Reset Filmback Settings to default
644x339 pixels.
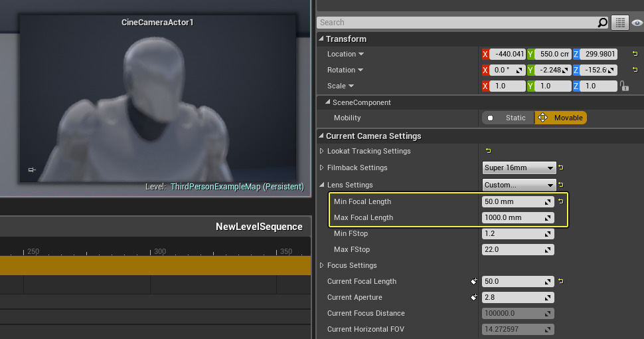560,168
